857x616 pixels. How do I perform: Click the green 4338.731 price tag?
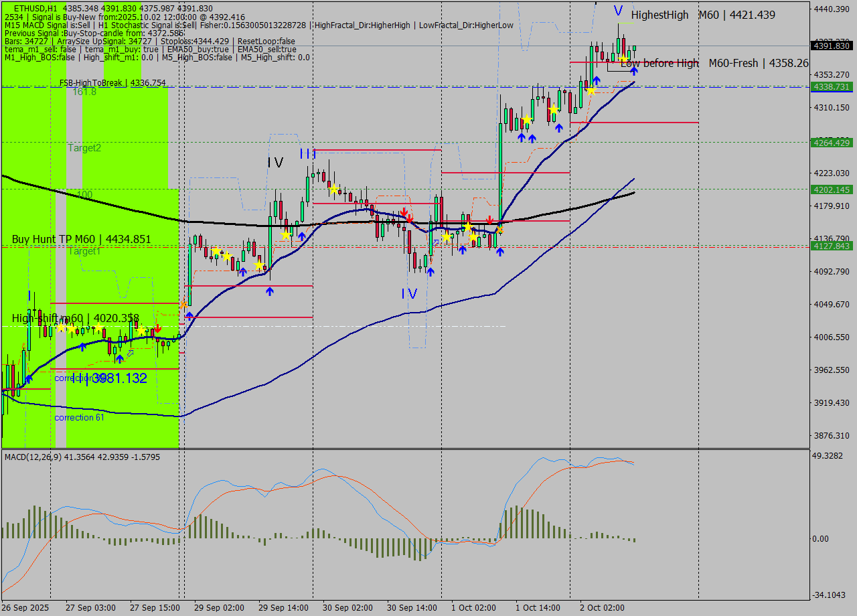point(830,87)
